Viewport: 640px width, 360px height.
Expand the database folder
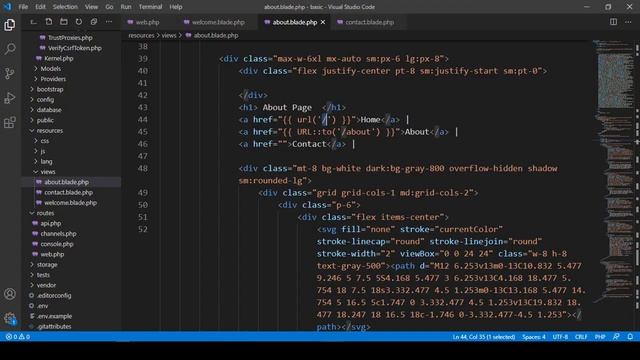click(x=49, y=110)
